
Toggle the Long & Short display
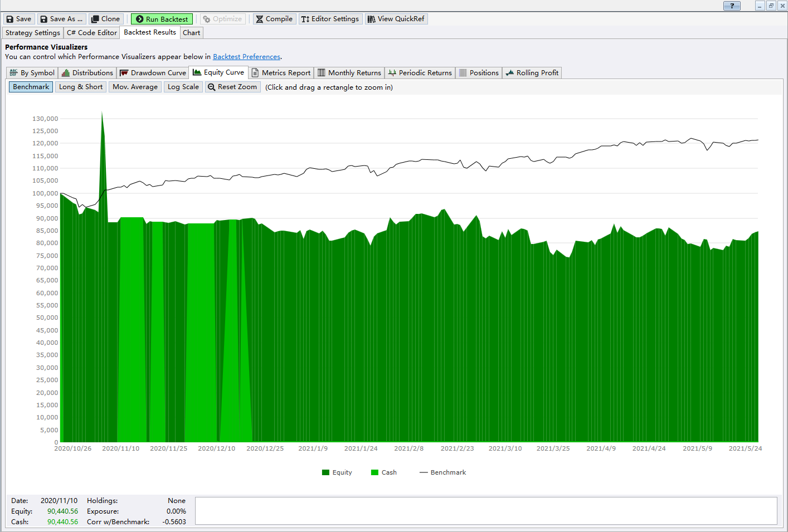point(81,87)
